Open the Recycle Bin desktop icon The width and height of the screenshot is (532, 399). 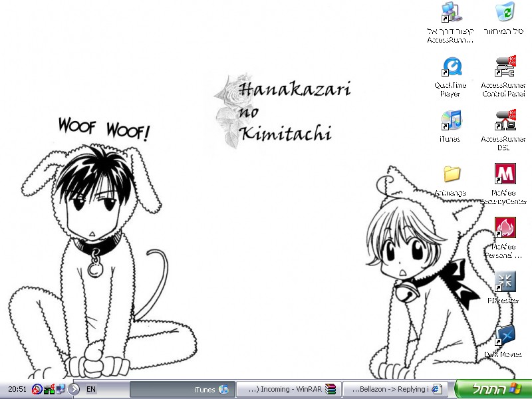(x=505, y=13)
